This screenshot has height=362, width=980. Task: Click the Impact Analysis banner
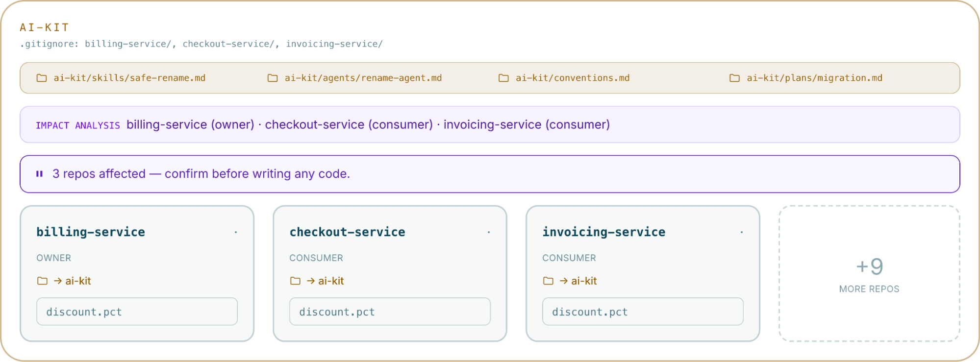coord(490,125)
